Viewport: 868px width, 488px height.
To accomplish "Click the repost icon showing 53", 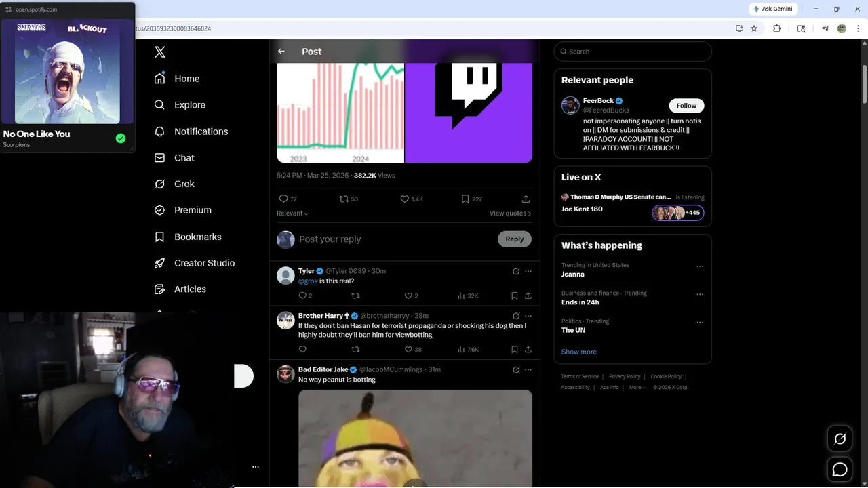I will click(x=349, y=199).
